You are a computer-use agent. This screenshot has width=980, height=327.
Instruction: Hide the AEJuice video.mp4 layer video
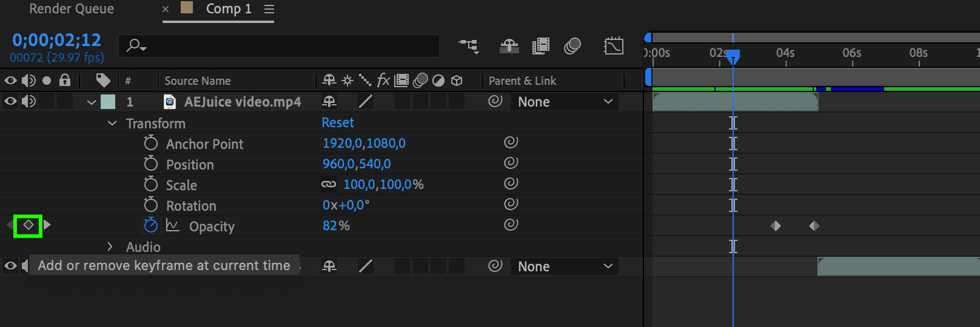(x=10, y=101)
